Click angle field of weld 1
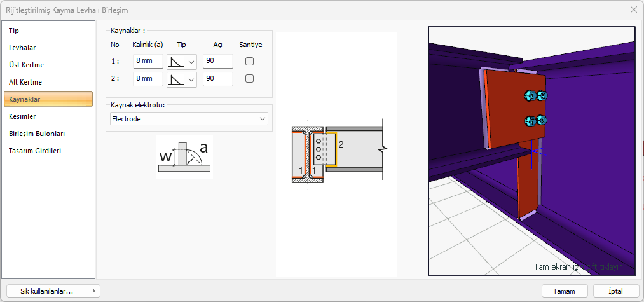 click(x=217, y=62)
